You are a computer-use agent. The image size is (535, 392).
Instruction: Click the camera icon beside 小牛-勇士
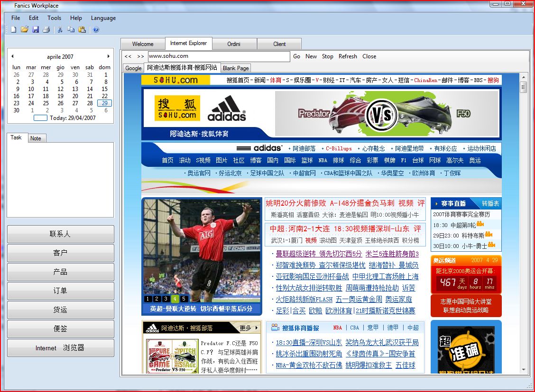click(492, 245)
